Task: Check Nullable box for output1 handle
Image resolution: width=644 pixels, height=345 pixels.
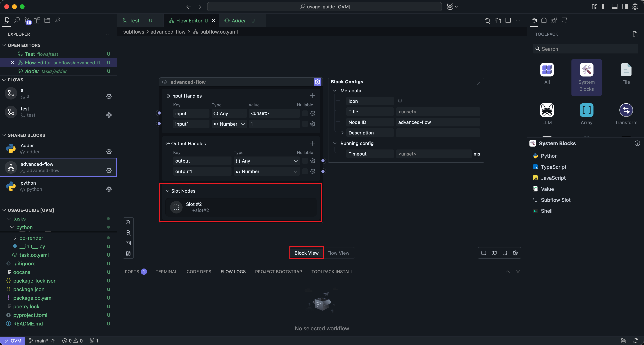Action: 305,171
